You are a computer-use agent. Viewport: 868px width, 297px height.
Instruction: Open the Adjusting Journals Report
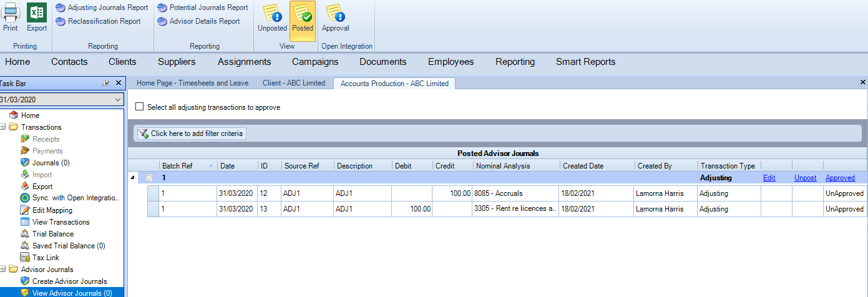coord(102,7)
